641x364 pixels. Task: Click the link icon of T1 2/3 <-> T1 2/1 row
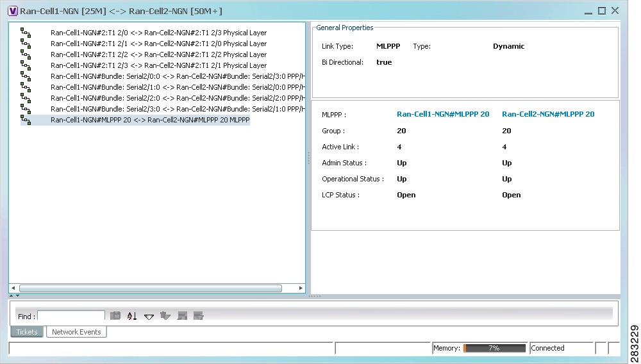[26, 65]
